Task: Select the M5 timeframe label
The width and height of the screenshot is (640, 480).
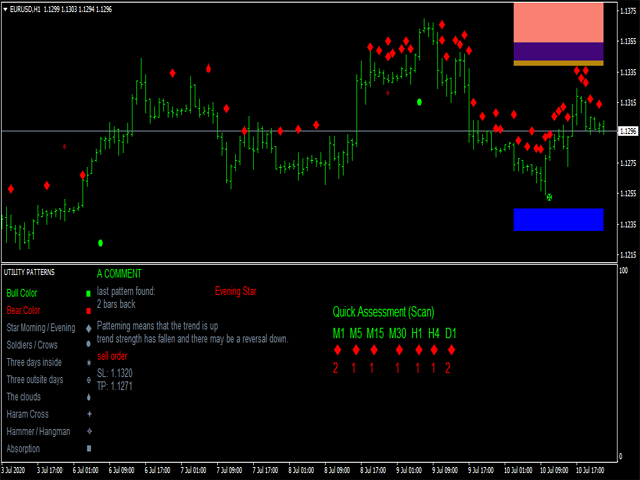Action: click(x=356, y=333)
